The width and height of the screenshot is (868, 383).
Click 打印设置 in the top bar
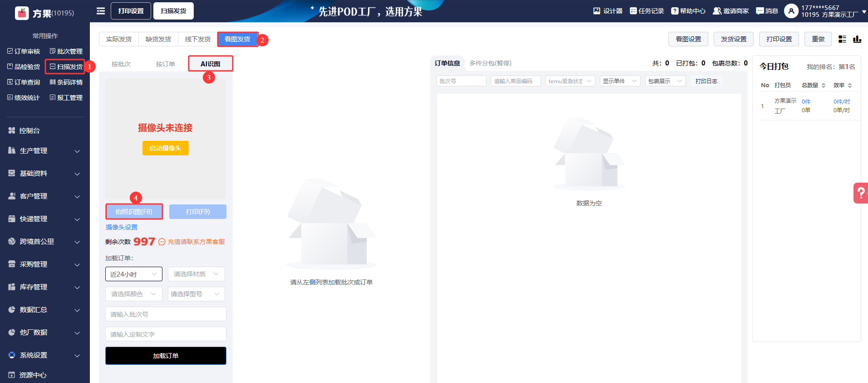[131, 11]
